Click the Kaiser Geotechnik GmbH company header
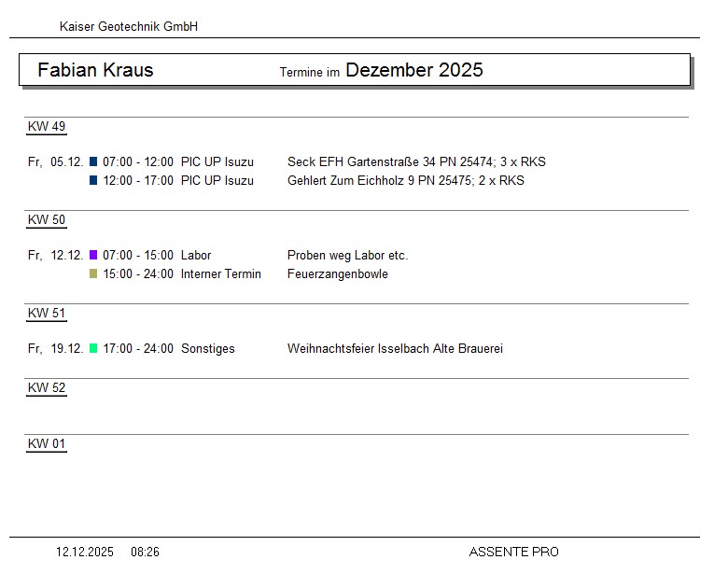Viewport: 728px width, 574px height. pyautogui.click(x=129, y=27)
